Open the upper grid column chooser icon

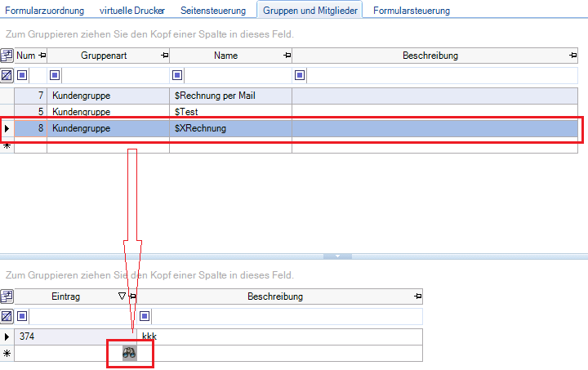tap(7, 56)
